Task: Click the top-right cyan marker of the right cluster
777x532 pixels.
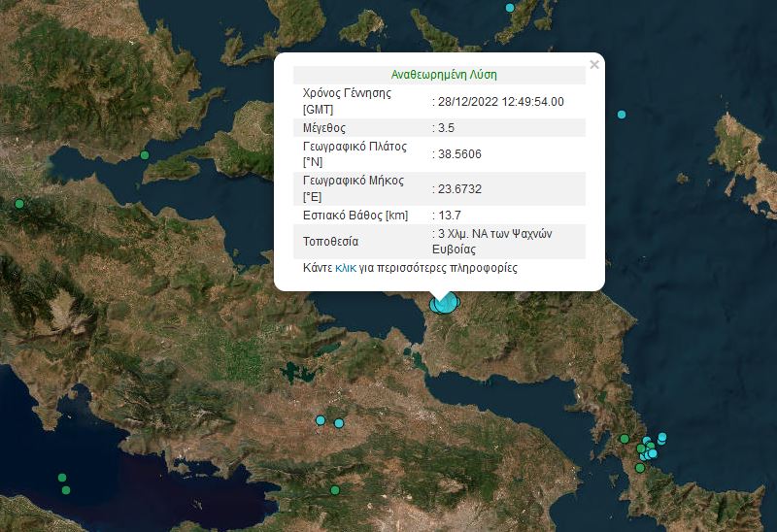Action: (x=662, y=437)
